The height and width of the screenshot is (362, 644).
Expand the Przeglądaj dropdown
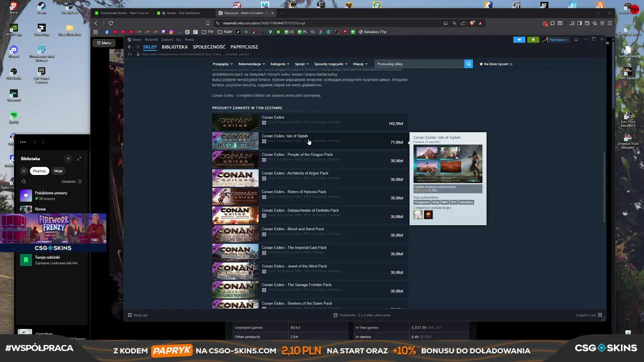(x=222, y=64)
